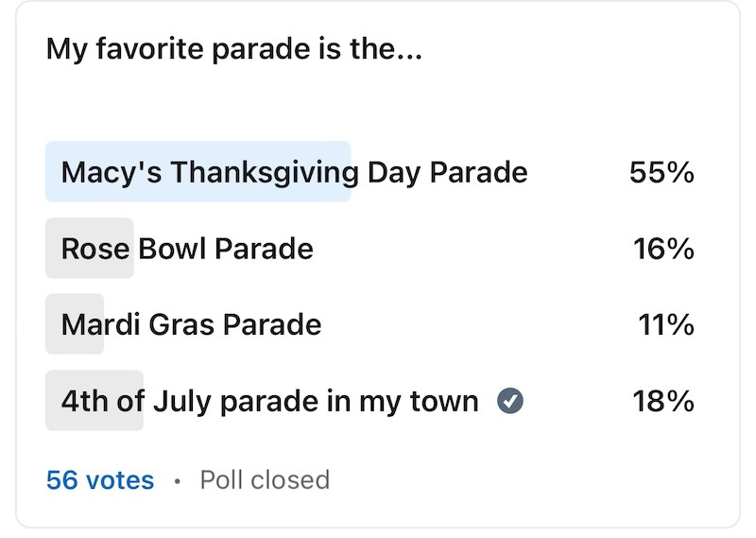The height and width of the screenshot is (538, 756).
Task: Click the 11% result percentage
Action: [x=666, y=324]
